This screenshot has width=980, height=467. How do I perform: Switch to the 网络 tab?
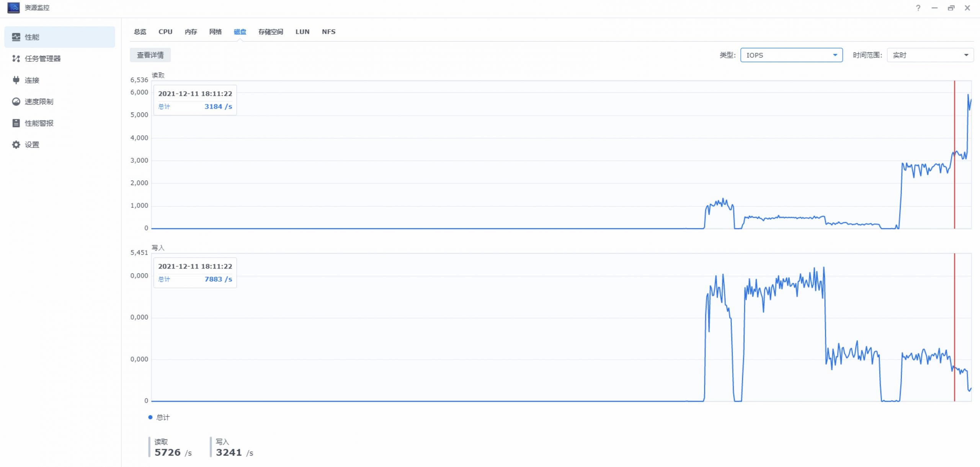[216, 32]
